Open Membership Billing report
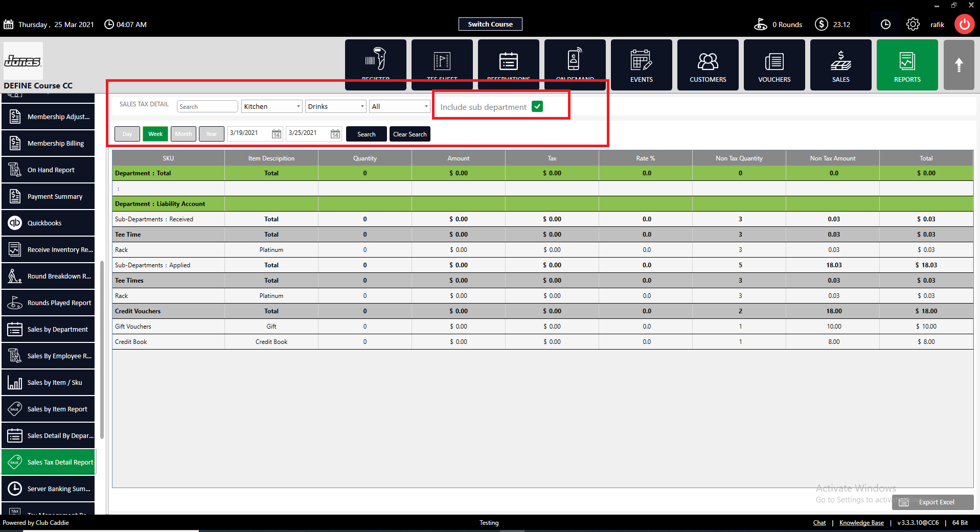Viewport: 980px width, 532px height. [48, 143]
